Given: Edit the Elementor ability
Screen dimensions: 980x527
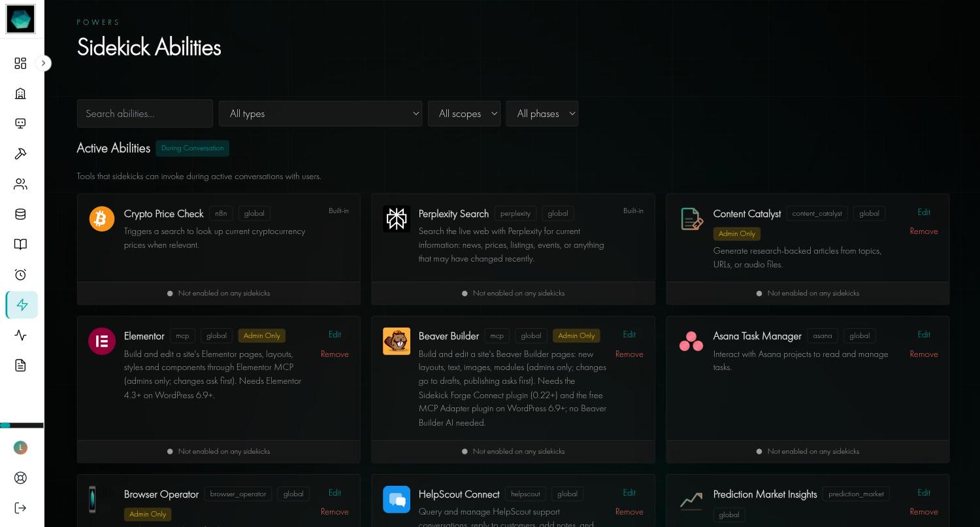Looking at the screenshot, I should (x=335, y=335).
